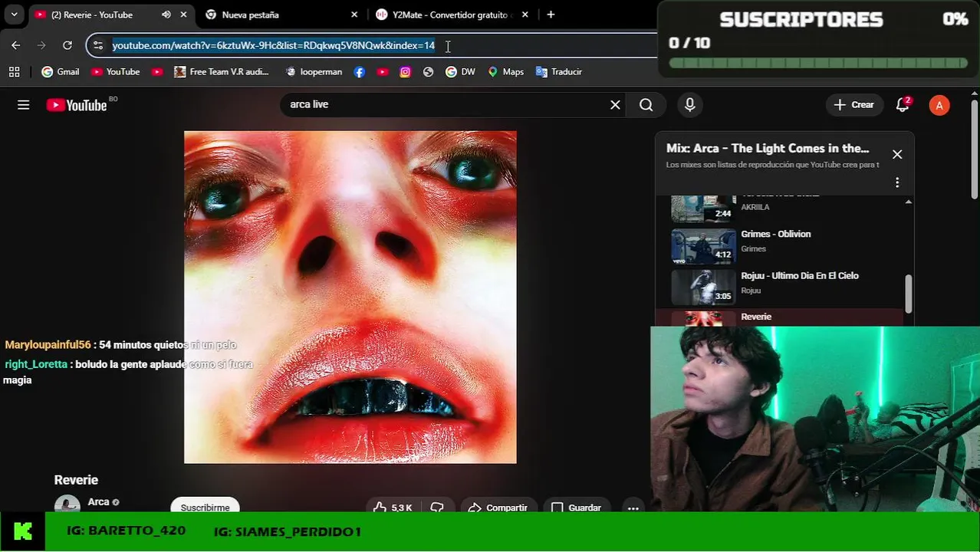
Task: Open the YouTube text bookmark
Action: (x=116, y=71)
